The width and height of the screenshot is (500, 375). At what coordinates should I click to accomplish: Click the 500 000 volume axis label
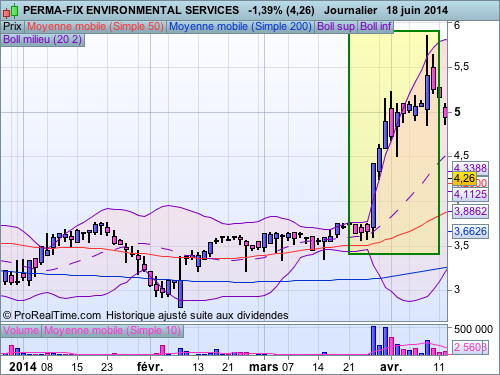473,329
